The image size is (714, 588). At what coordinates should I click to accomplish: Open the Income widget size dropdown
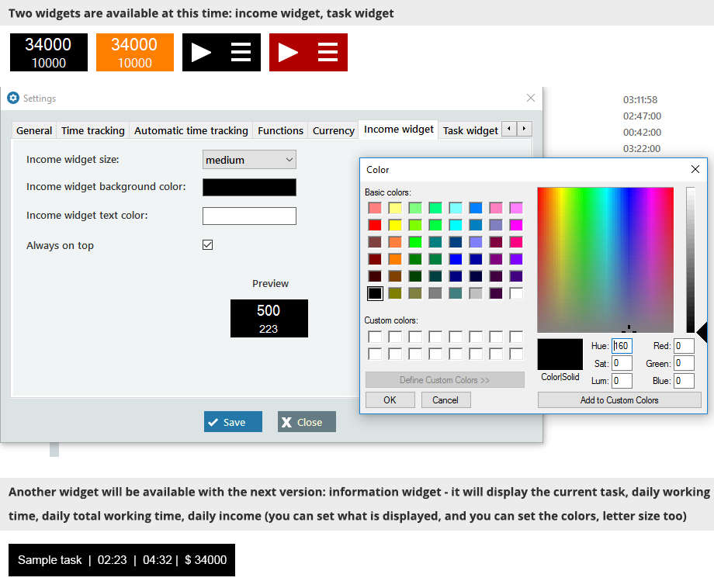(249, 160)
